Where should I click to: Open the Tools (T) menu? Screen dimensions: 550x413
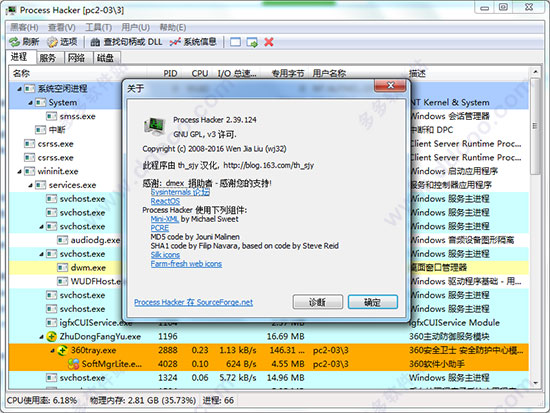coord(99,27)
